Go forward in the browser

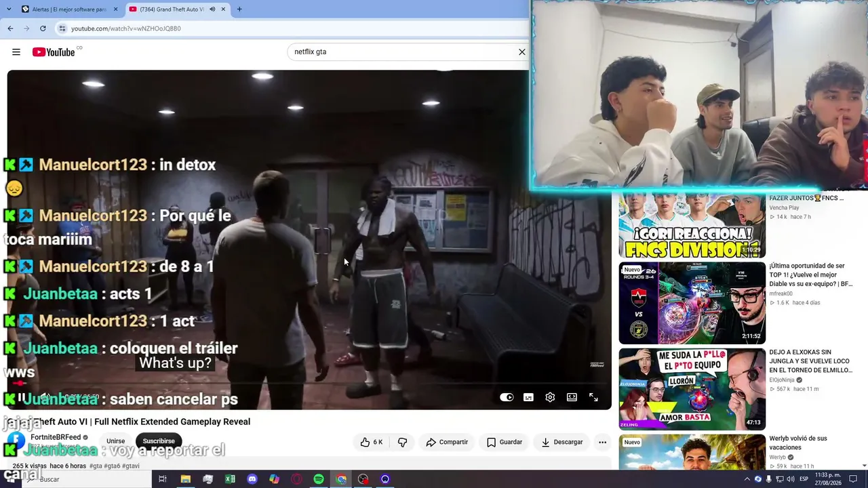coord(26,28)
